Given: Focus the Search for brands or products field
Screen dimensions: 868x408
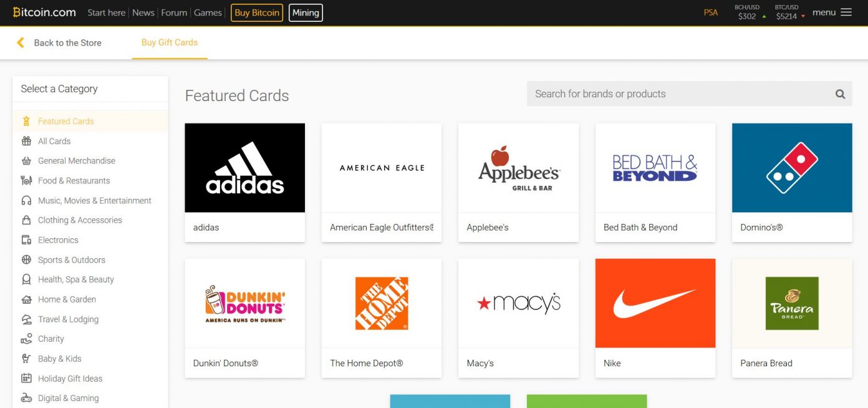Looking at the screenshot, I should point(689,94).
